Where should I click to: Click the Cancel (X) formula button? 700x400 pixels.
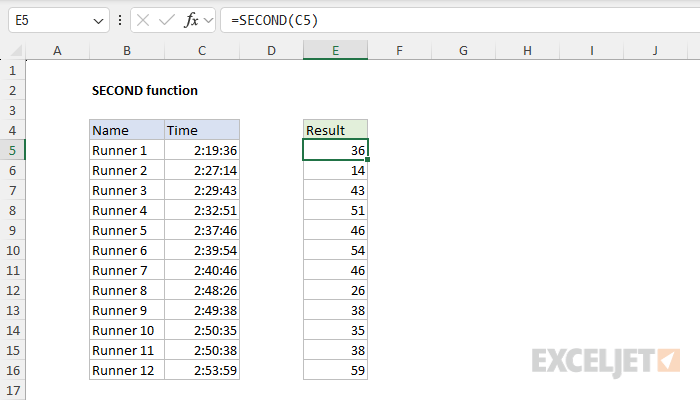point(143,20)
